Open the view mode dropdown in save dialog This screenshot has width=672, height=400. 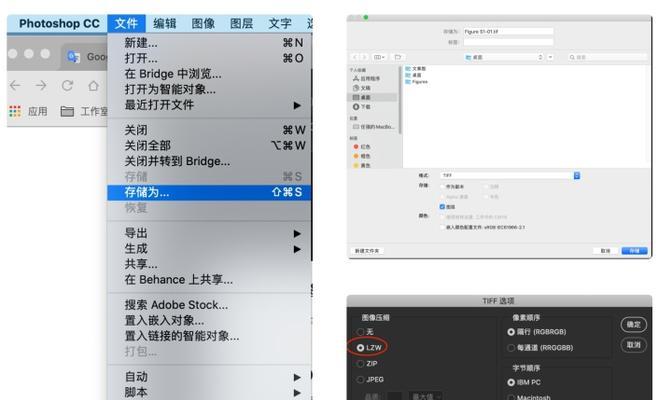click(379, 57)
